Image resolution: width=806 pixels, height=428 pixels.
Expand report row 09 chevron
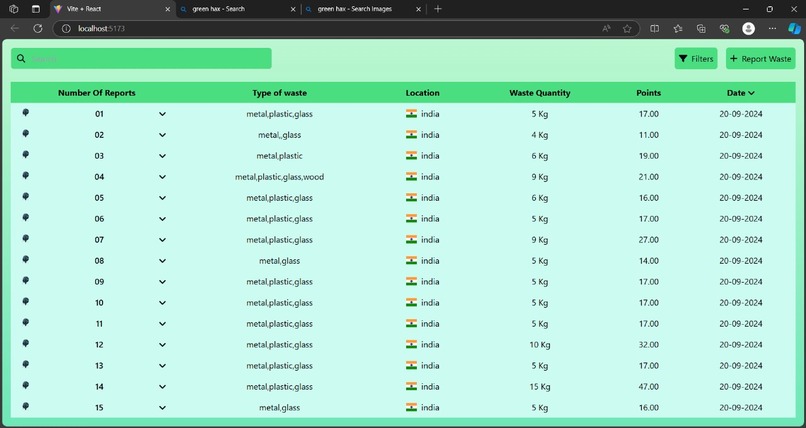pos(162,282)
